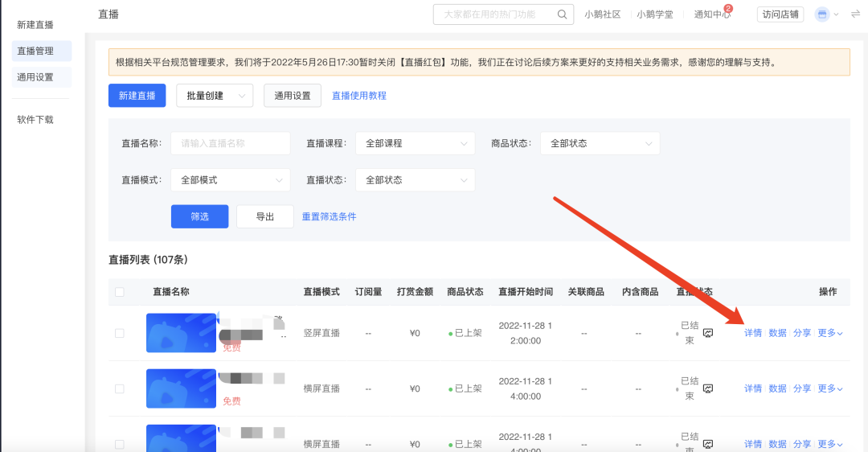Open the store avatar icon in header
The width and height of the screenshot is (868, 452).
point(822,14)
